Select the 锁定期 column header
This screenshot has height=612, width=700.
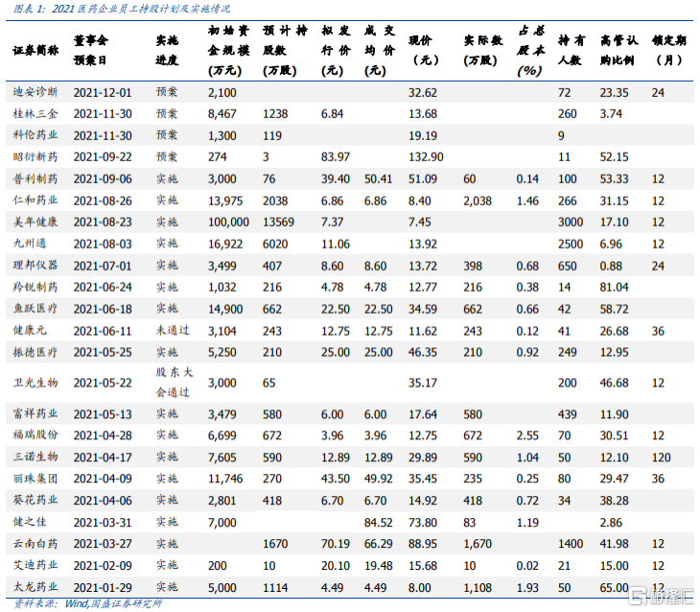[668, 50]
